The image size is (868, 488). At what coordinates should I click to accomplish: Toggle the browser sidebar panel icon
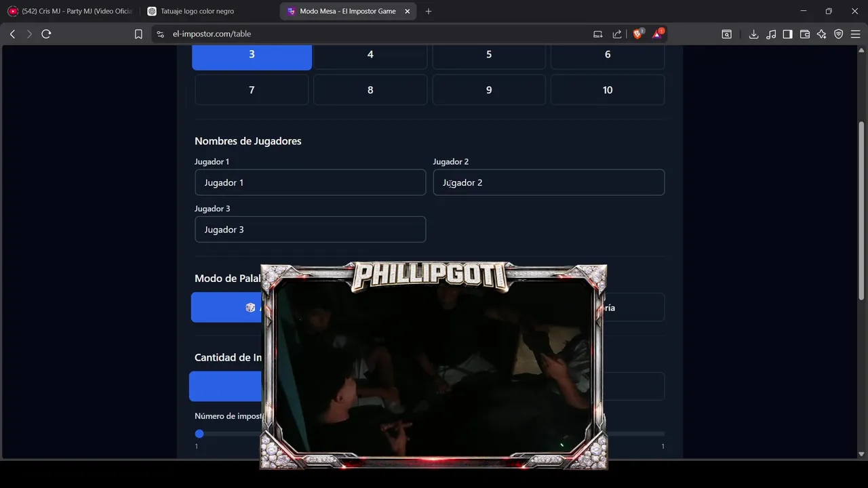click(787, 34)
